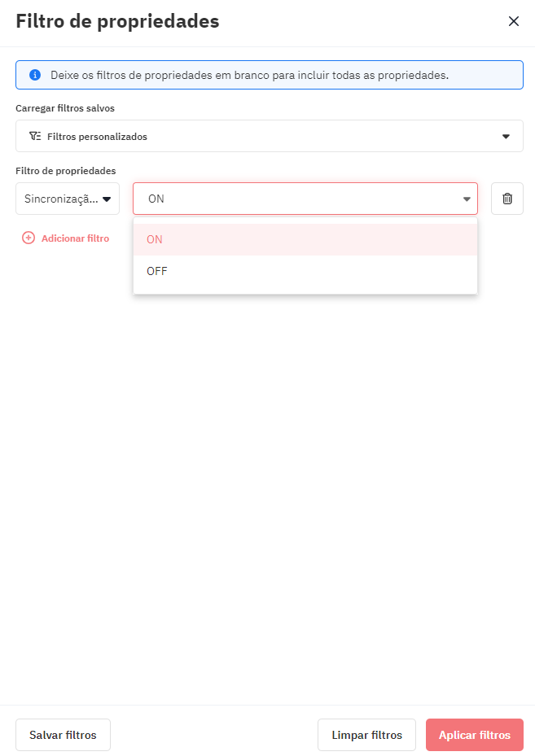Open the Sincronizaçã... property dropdown
This screenshot has width=535, height=756.
click(68, 199)
